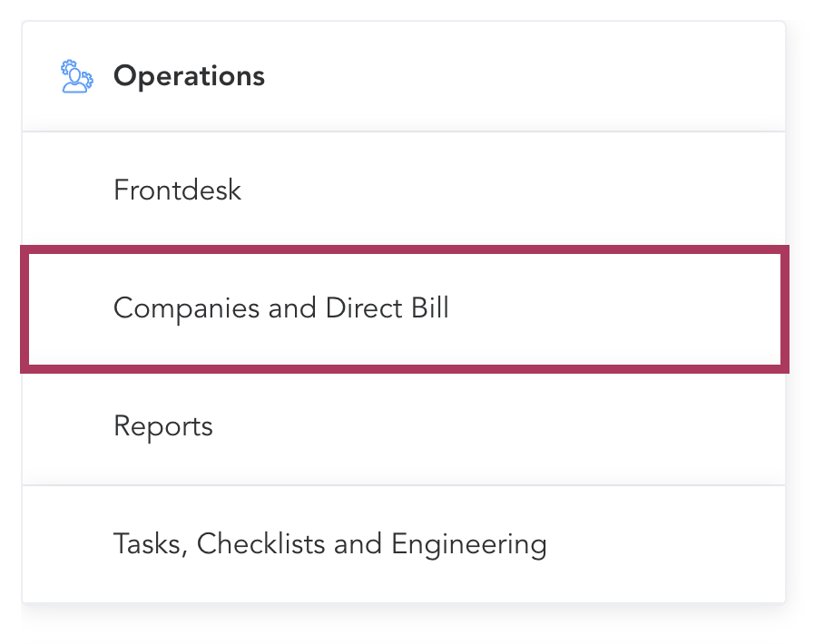Choose the Frontdesk row under Operations
The width and height of the screenshot is (824, 644).
(x=405, y=190)
